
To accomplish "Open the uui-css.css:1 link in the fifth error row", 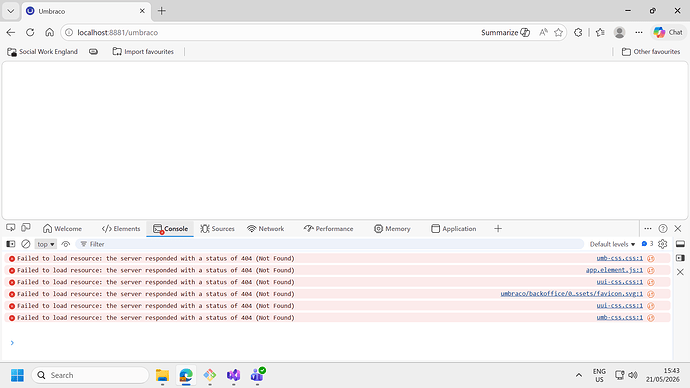I will click(620, 306).
